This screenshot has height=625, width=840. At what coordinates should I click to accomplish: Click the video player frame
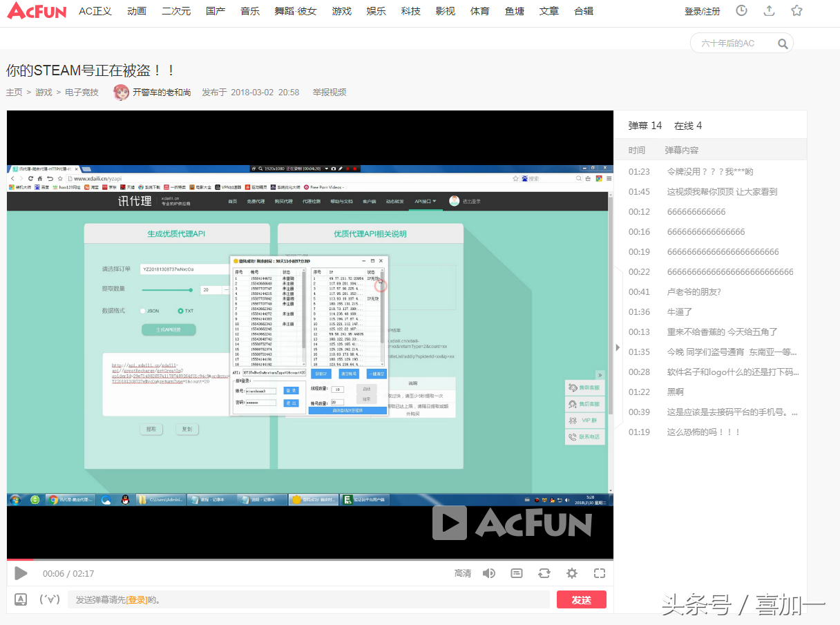310,334
